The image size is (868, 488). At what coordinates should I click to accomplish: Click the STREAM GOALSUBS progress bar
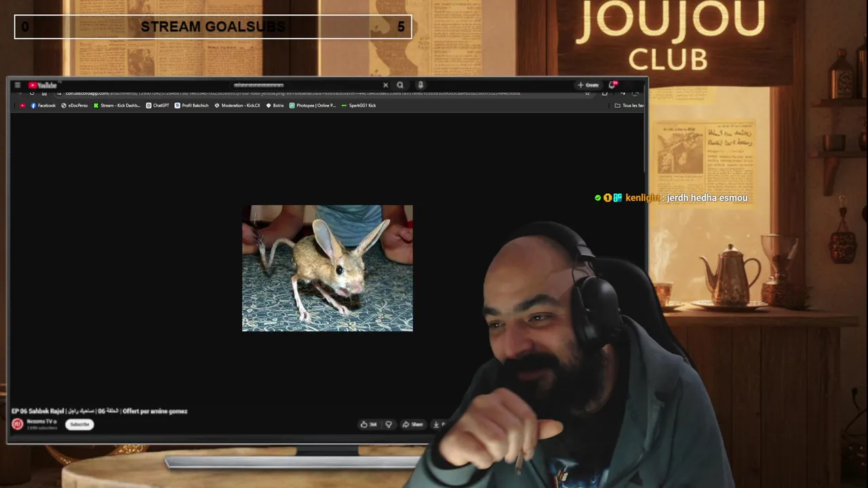pos(213,27)
